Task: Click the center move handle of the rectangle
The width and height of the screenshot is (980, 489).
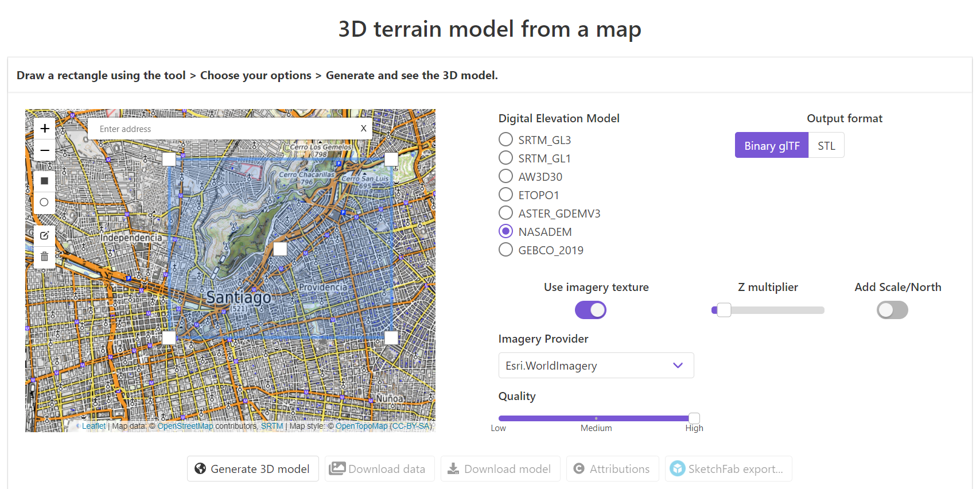Action: click(280, 249)
